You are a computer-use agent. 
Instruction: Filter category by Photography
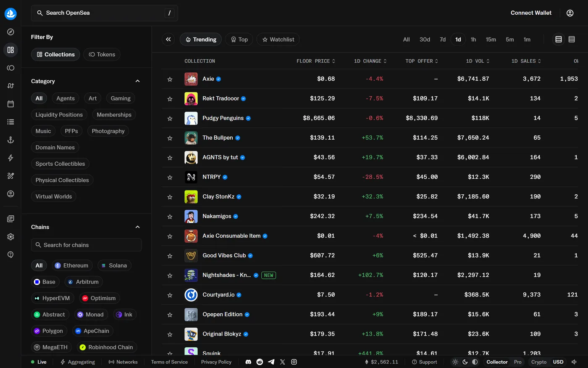[x=108, y=131]
